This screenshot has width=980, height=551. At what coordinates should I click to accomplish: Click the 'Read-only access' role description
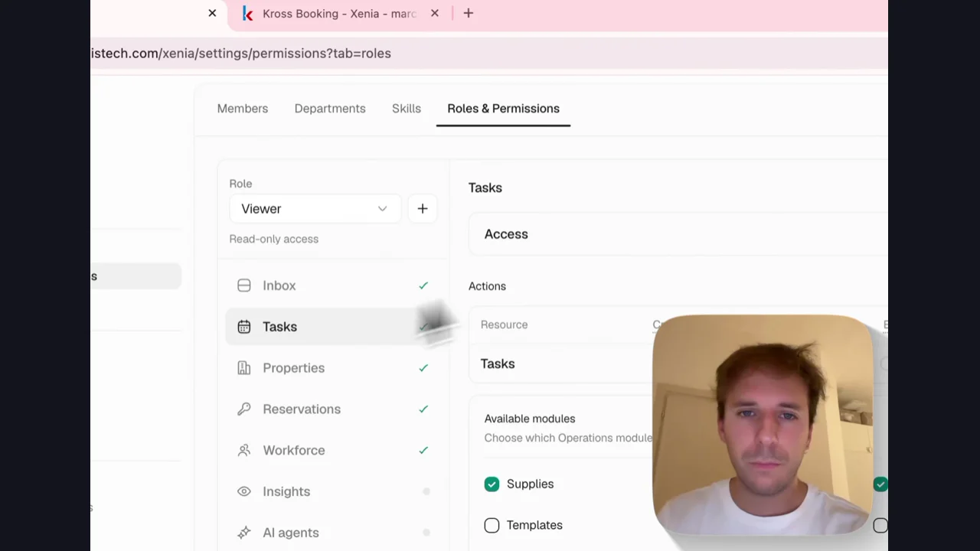[274, 239]
